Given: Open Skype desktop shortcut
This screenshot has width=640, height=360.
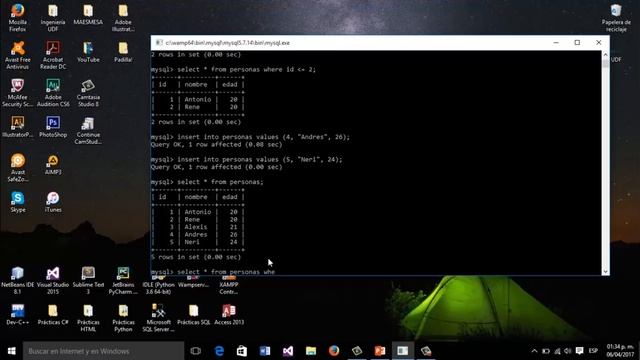Looking at the screenshot, I should pos(18,202).
